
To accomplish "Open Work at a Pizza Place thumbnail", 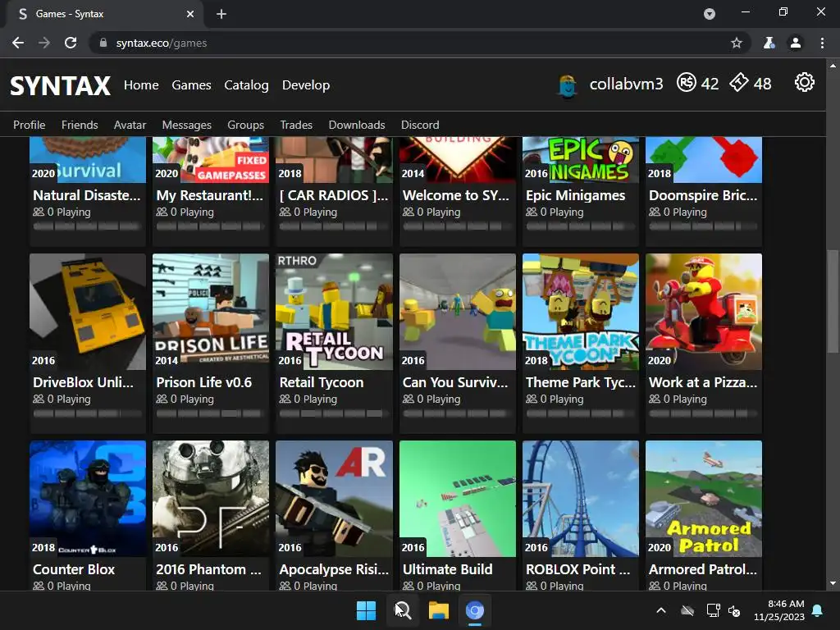I will coord(703,312).
